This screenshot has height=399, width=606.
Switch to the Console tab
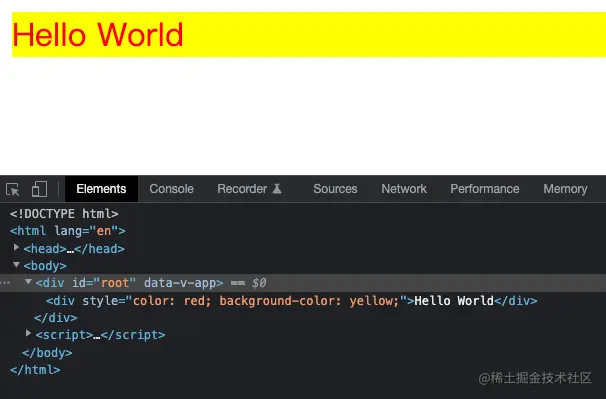tap(172, 189)
